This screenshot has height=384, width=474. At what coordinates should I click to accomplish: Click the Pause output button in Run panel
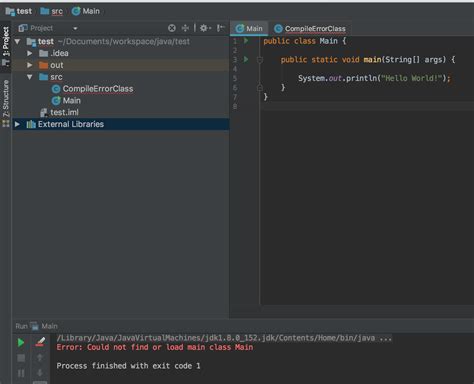pyautogui.click(x=21, y=373)
